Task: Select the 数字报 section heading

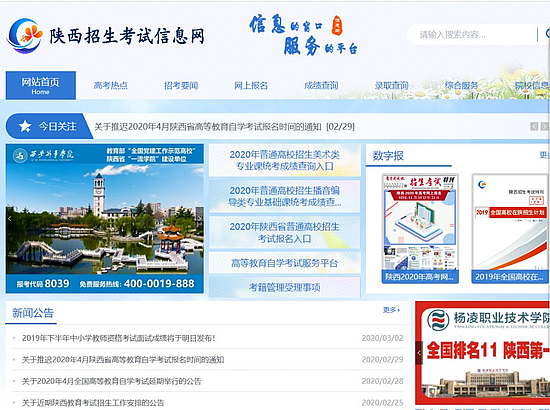Action: [x=388, y=156]
